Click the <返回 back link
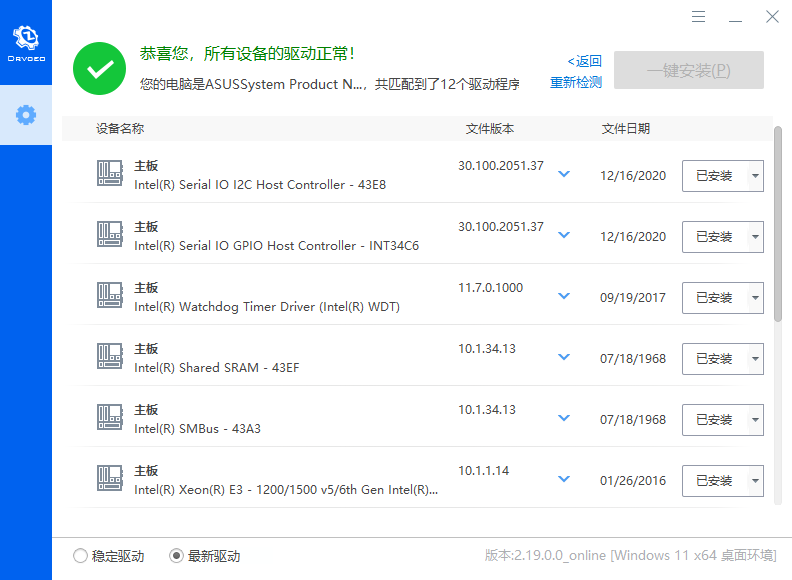The image size is (792, 580). (585, 61)
